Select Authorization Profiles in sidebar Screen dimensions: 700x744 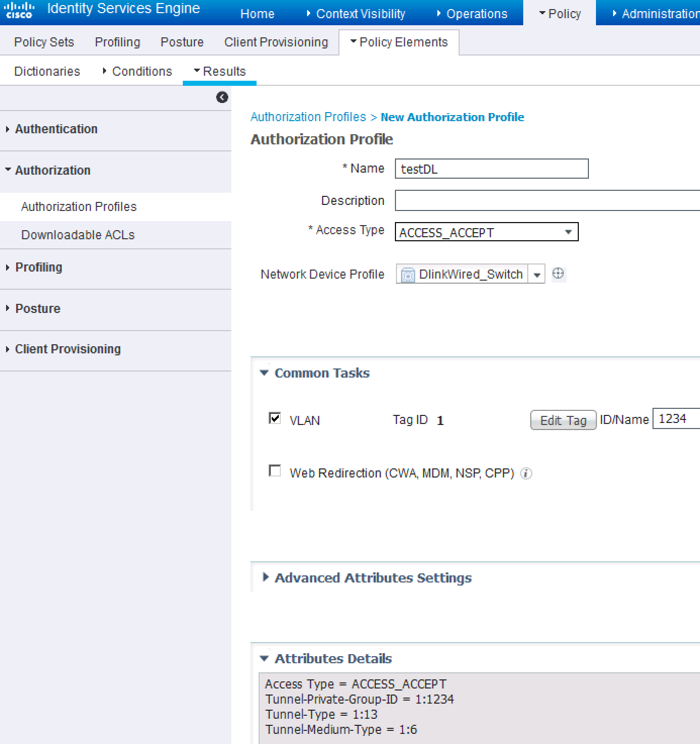click(x=79, y=207)
